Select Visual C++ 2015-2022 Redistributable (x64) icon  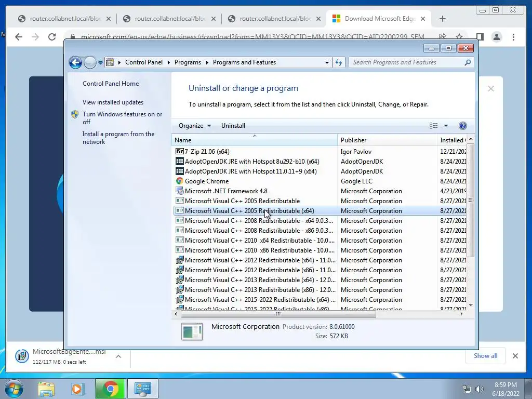click(179, 299)
